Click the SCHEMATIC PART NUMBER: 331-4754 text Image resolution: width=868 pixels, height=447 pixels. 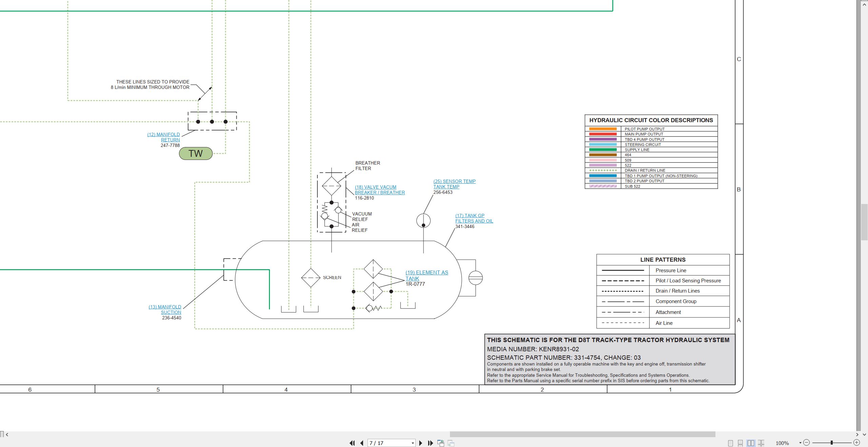point(544,358)
